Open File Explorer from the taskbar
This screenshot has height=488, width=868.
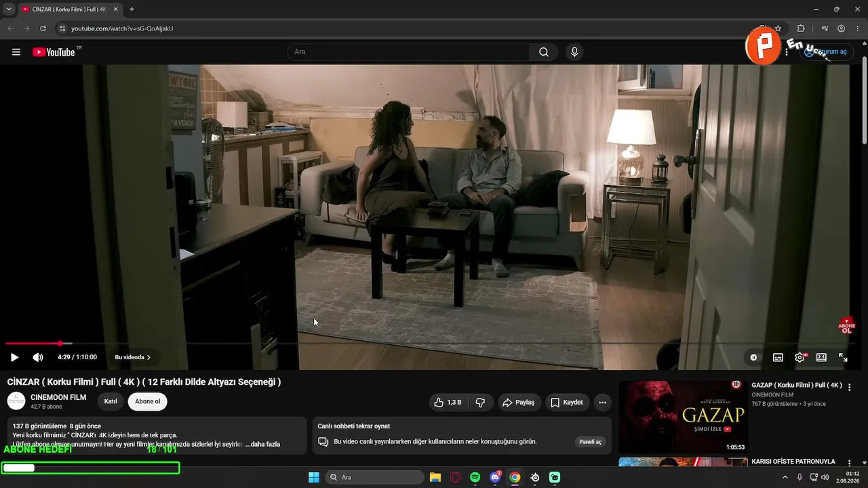tap(435, 477)
